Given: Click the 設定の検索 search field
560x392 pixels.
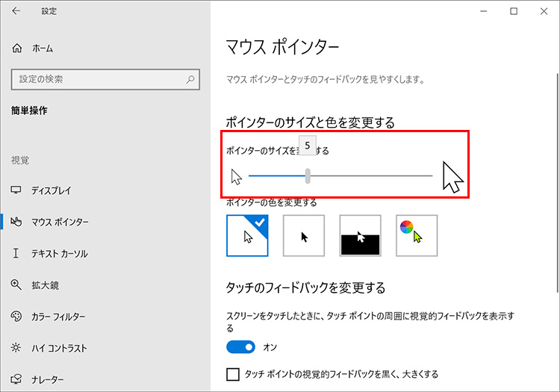Looking at the screenshot, I should point(97,78).
